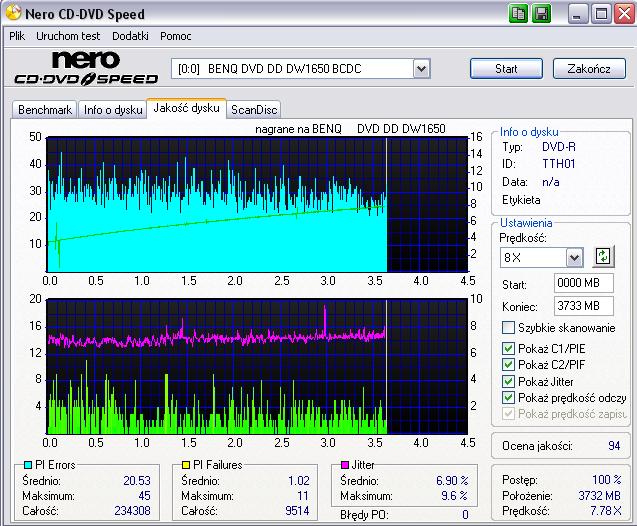
Task: Close the Nero CD-DVD Speed window
Action: tap(624, 14)
